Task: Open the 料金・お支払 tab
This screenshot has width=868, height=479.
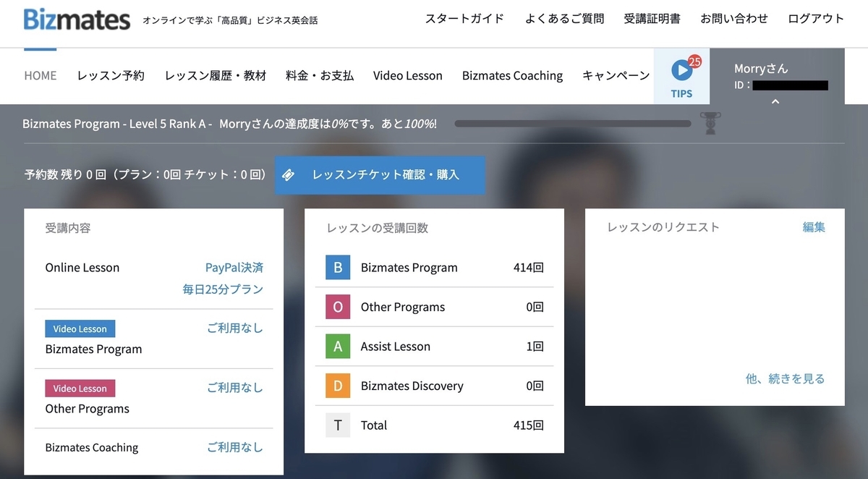Action: coord(320,75)
